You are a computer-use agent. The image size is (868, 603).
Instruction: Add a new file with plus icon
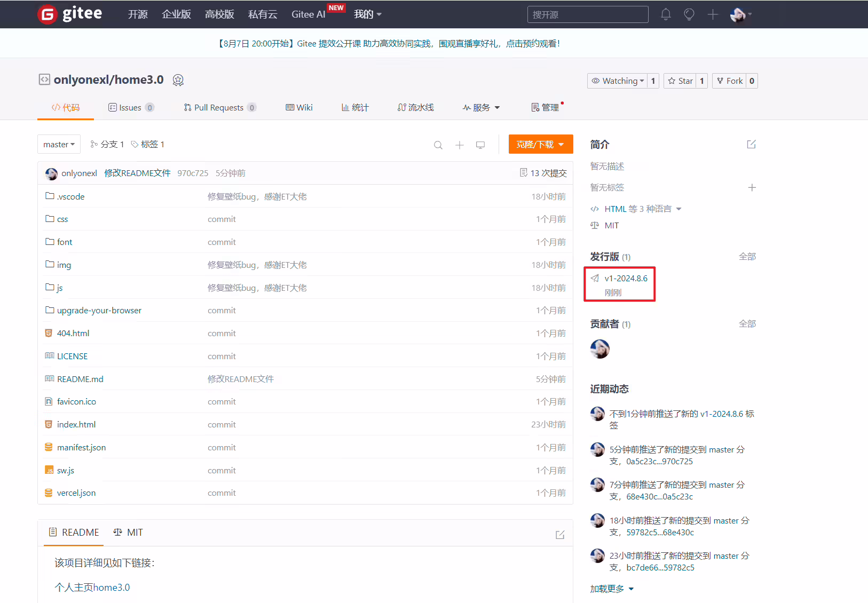coord(459,145)
